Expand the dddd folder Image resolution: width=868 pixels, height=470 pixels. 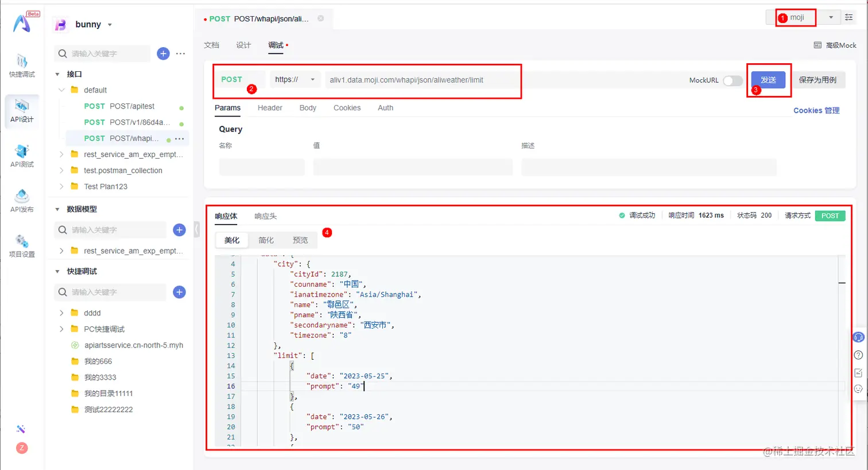point(61,313)
